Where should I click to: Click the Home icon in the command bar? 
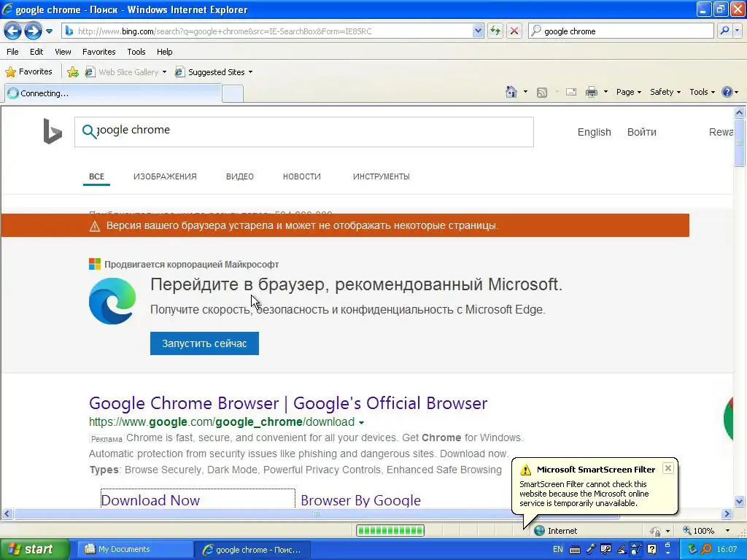coord(511,92)
